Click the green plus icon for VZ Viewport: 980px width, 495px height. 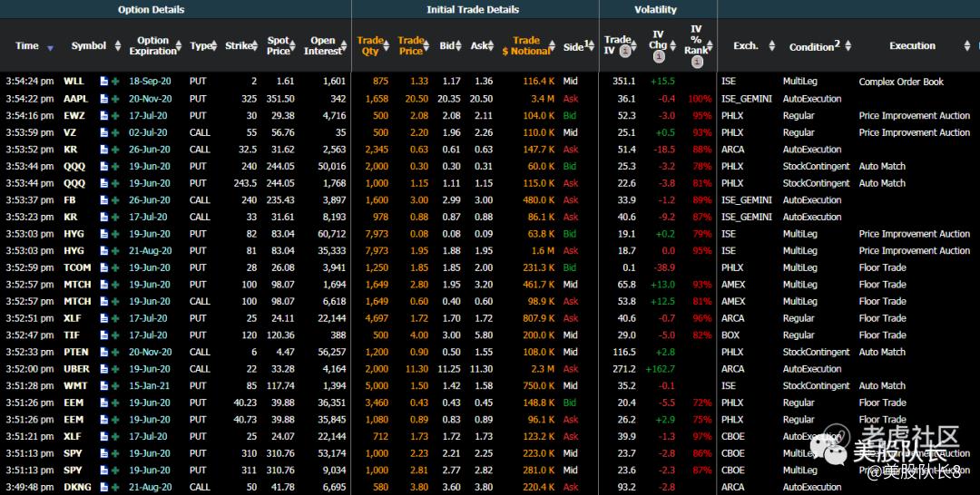pyautogui.click(x=115, y=132)
